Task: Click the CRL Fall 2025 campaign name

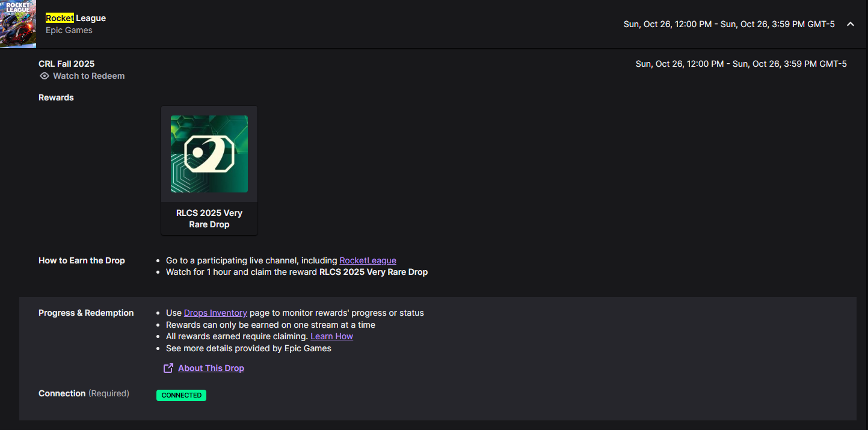Action: tap(67, 64)
